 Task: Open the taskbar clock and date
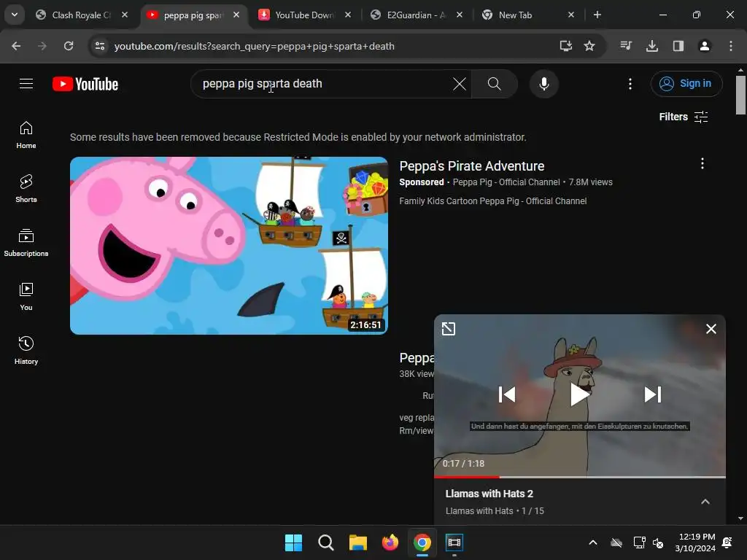point(697,542)
